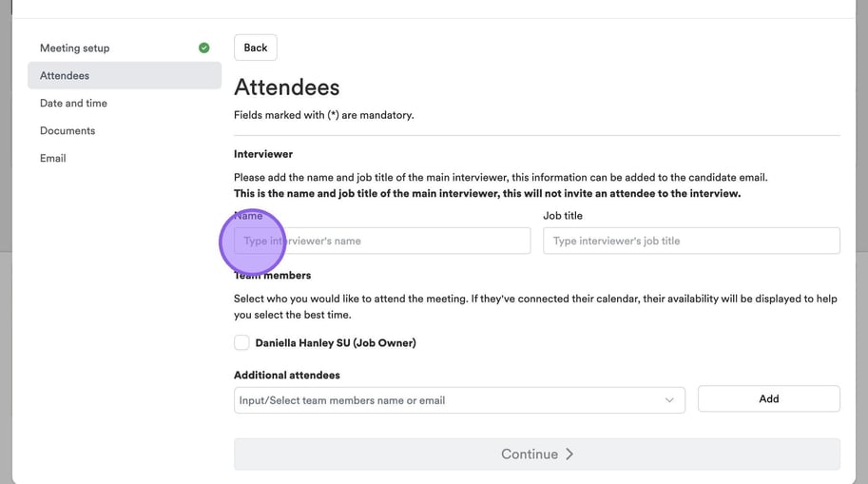Click the green checkmark beside Meeting setup
This screenshot has width=868, height=484.
pos(203,48)
